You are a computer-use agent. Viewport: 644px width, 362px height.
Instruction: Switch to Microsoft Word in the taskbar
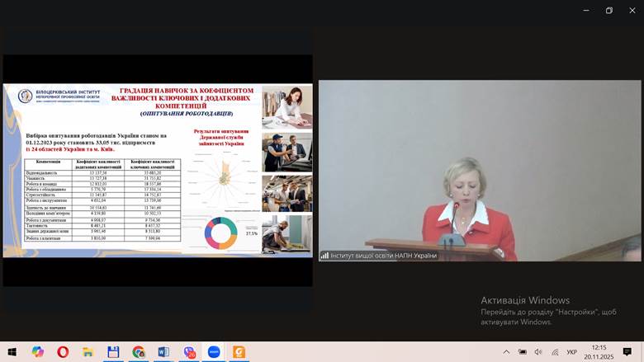[163, 352]
